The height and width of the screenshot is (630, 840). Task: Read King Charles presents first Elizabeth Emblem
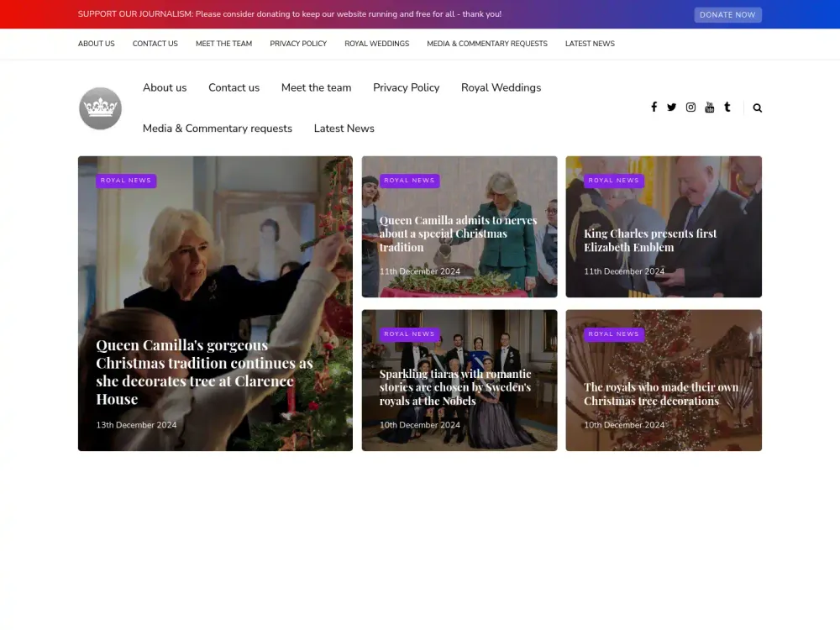pos(650,240)
